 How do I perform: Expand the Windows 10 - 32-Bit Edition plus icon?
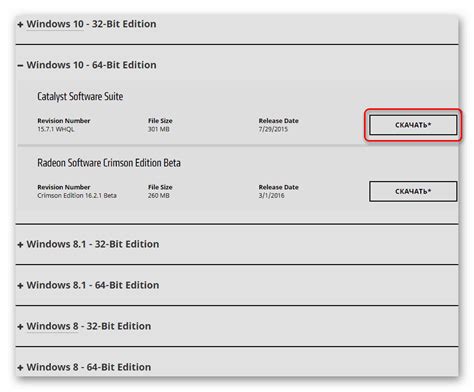pos(20,25)
